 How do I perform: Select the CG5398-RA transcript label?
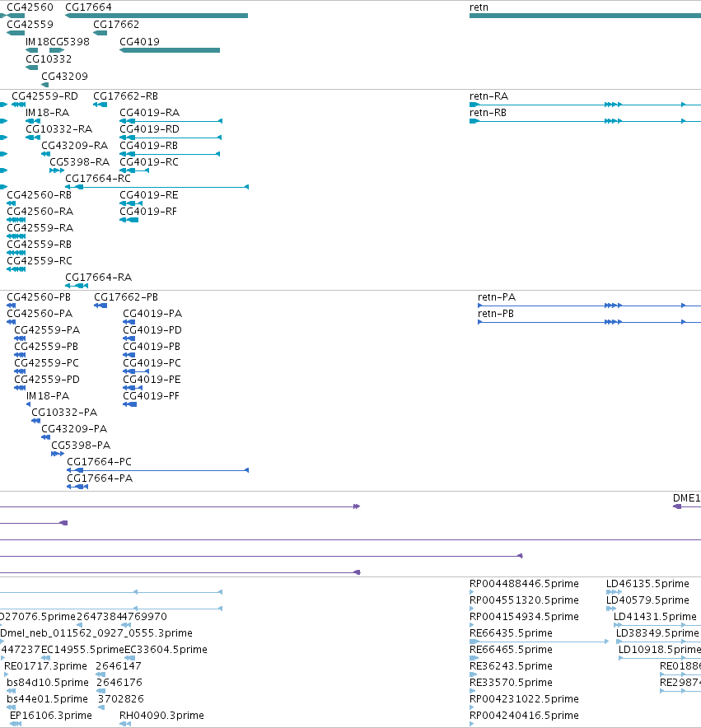[x=79, y=162]
